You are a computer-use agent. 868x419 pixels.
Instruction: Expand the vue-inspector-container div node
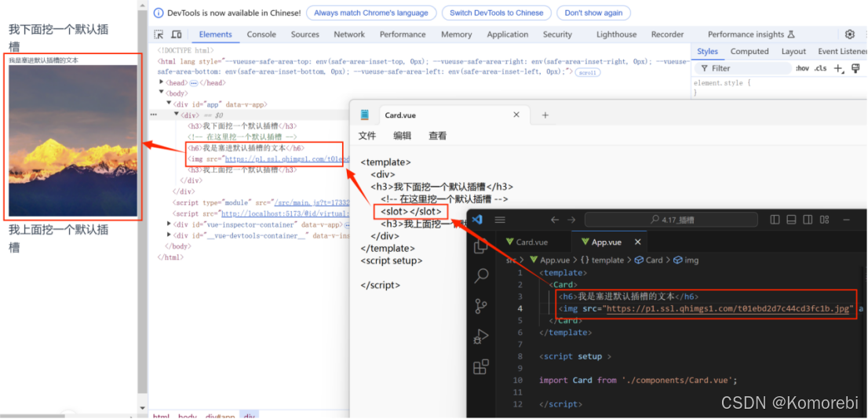tap(169, 224)
